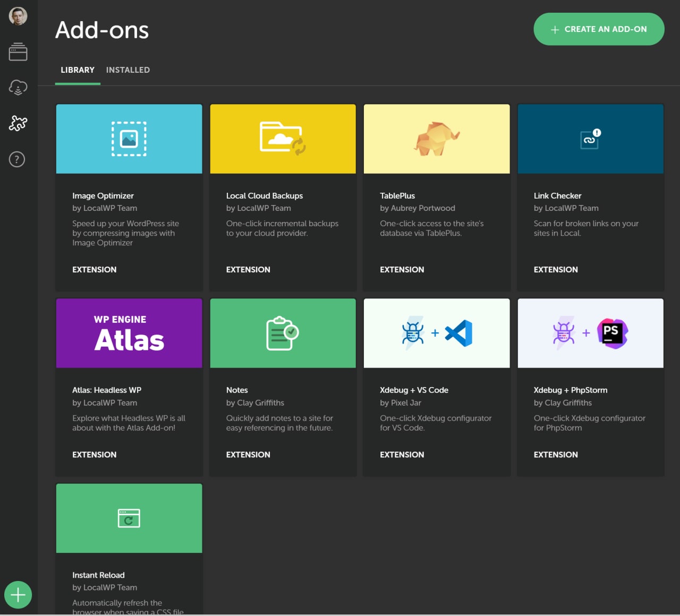
Task: Click EXTENSION label on Xdebug + PhpStorm card
Action: (556, 455)
